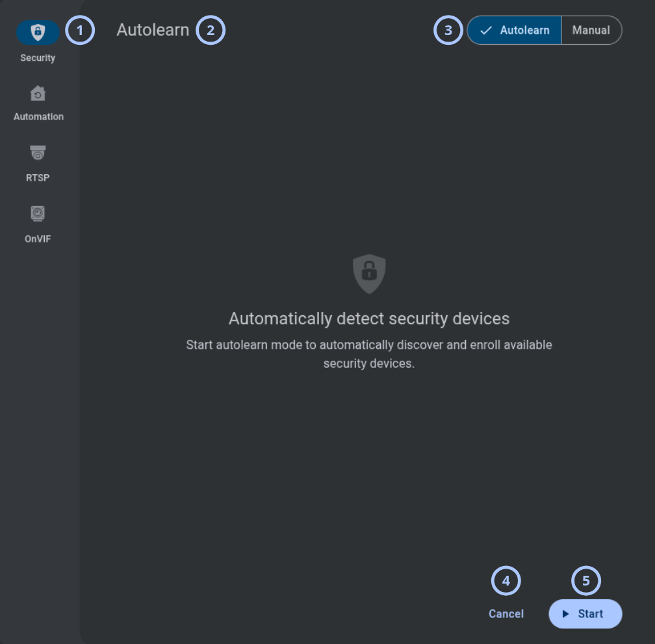Choose the RTSP dome camera icon
This screenshot has width=655, height=644.
coord(38,153)
